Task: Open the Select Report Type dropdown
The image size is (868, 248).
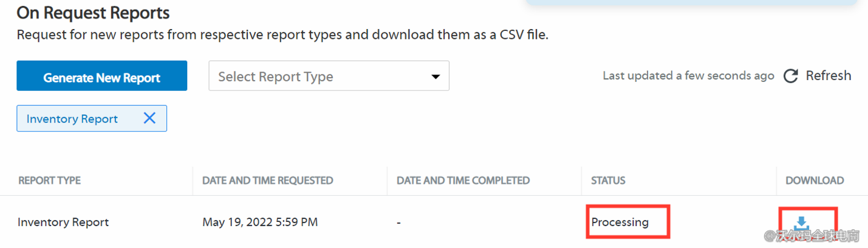Action: 328,76
